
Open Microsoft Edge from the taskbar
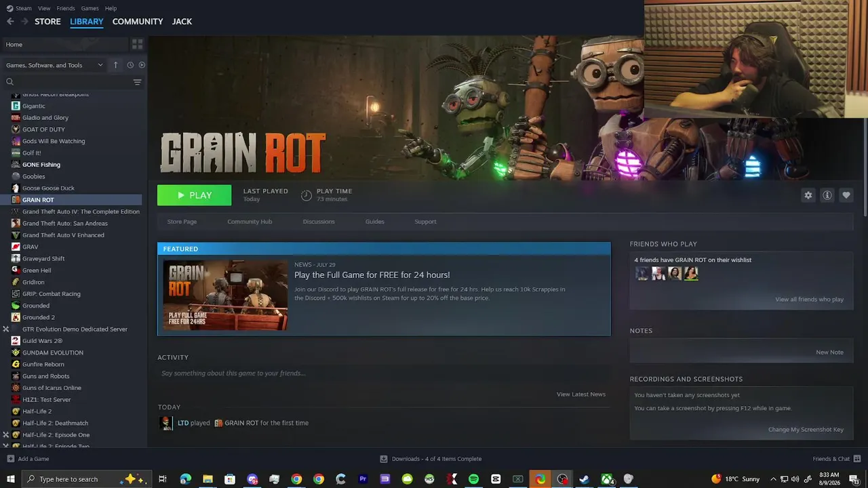coord(185,479)
